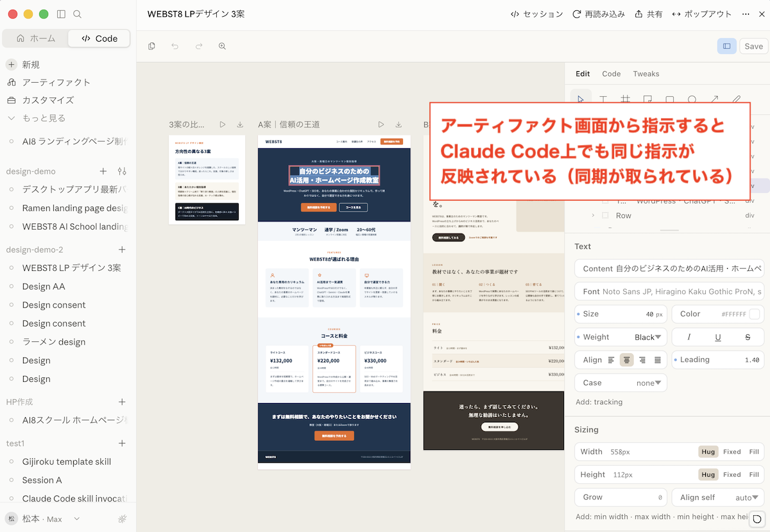Image resolution: width=770 pixels, height=532 pixels.
Task: Play the 3案の比 artboard preview
Action: (223, 124)
